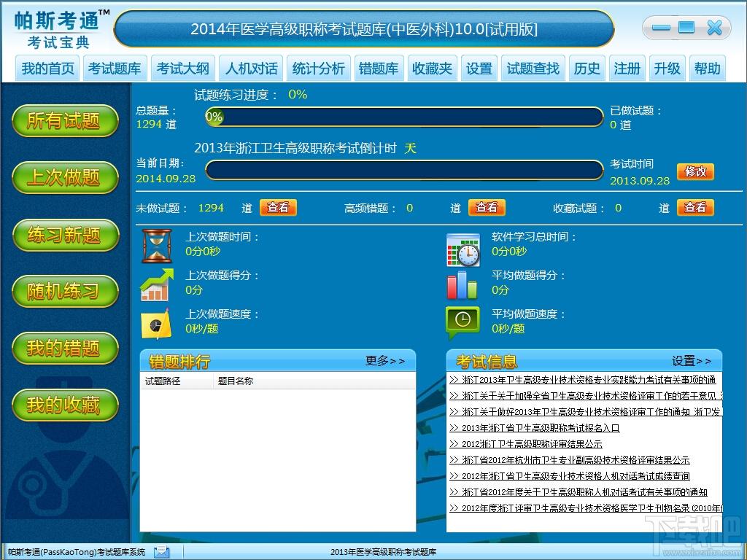Click the envelope icon in status bar
The image size is (747, 560).
click(162, 552)
